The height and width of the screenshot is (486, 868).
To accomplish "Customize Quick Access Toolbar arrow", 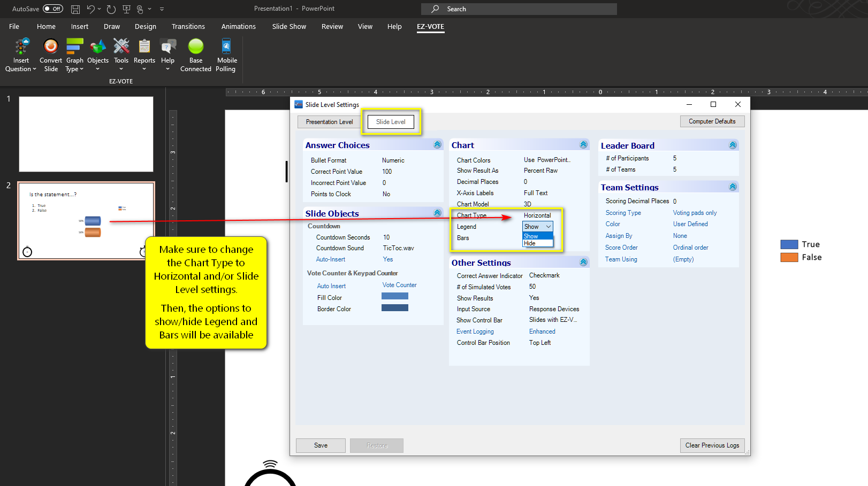I will pyautogui.click(x=162, y=9).
